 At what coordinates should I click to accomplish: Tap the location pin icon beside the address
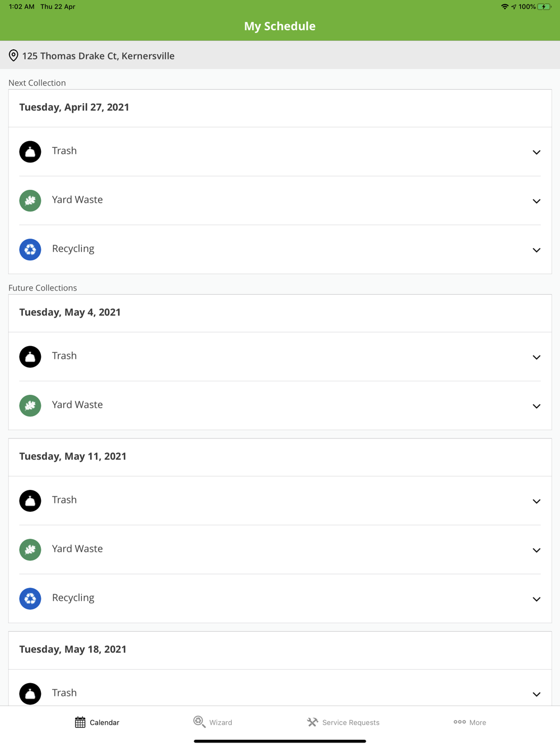[13, 55]
